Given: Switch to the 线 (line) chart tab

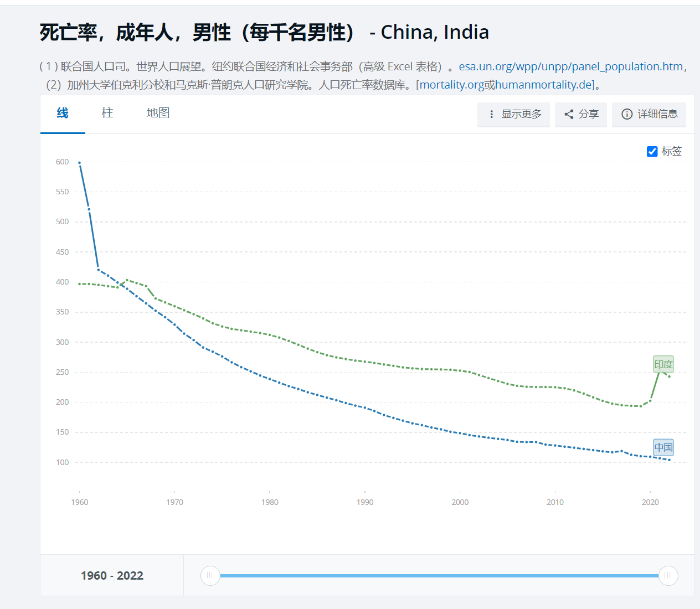Looking at the screenshot, I should point(63,113).
